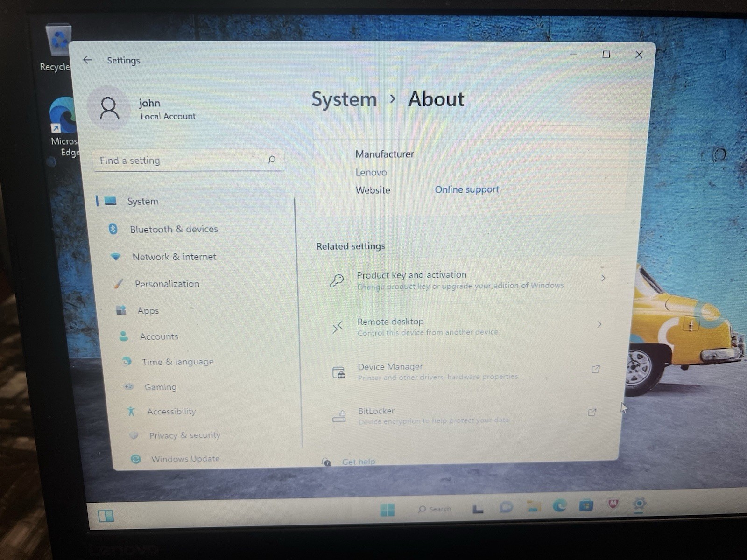Viewport: 747px width, 560px height.
Task: Click the BitLocker lock drive icon
Action: coord(339,416)
